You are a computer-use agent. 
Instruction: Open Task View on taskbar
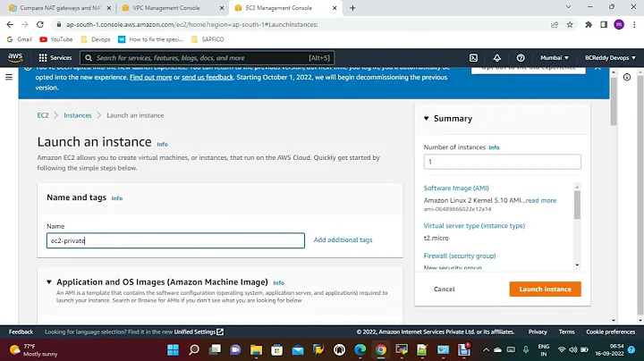click(x=215, y=349)
